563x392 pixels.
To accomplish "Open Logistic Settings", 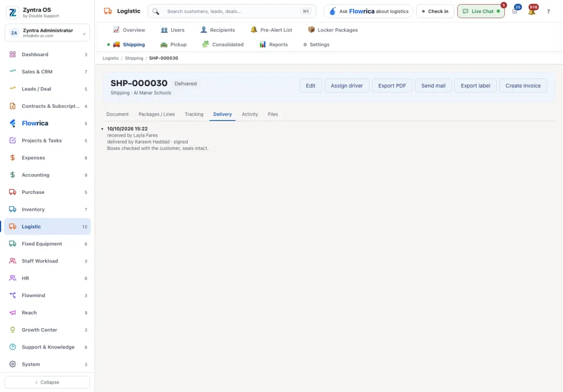I will point(316,45).
